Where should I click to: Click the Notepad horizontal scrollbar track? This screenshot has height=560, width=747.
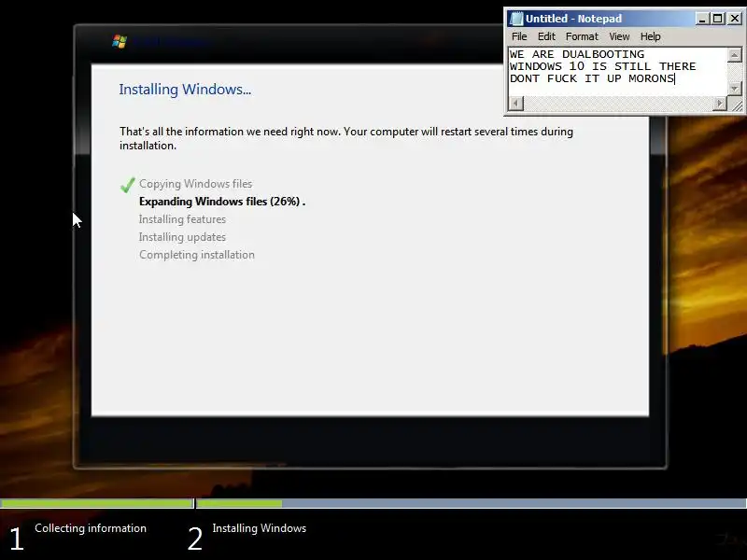pyautogui.click(x=618, y=104)
